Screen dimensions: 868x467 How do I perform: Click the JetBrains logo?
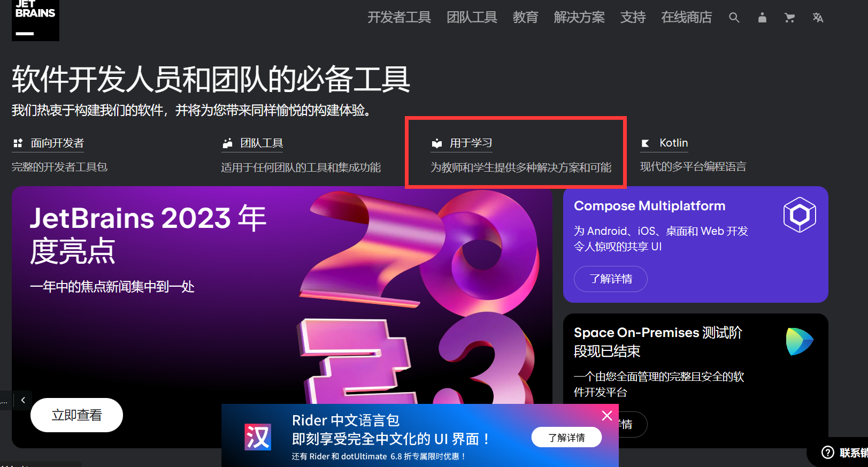35,20
